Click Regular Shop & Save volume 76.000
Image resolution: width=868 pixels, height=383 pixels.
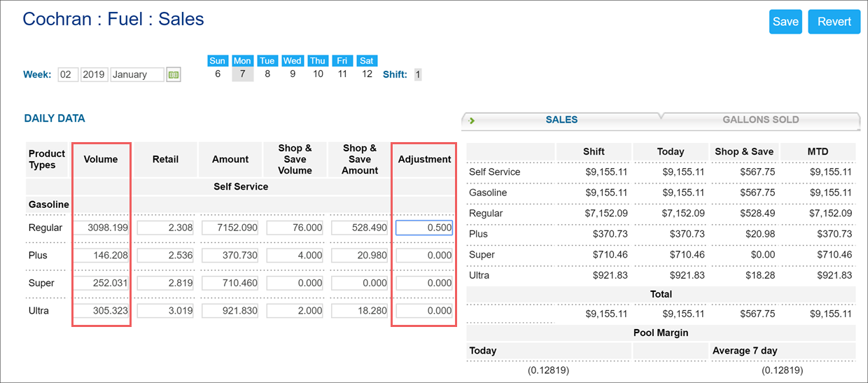pyautogui.click(x=295, y=228)
